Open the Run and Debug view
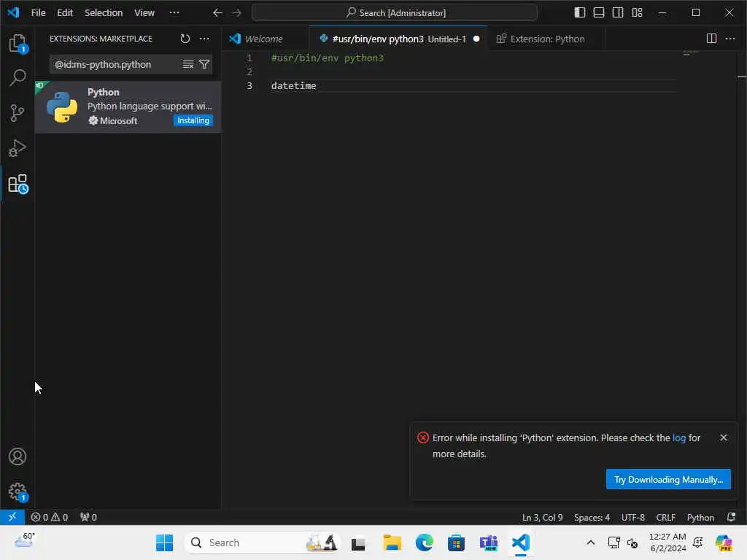 (x=18, y=148)
